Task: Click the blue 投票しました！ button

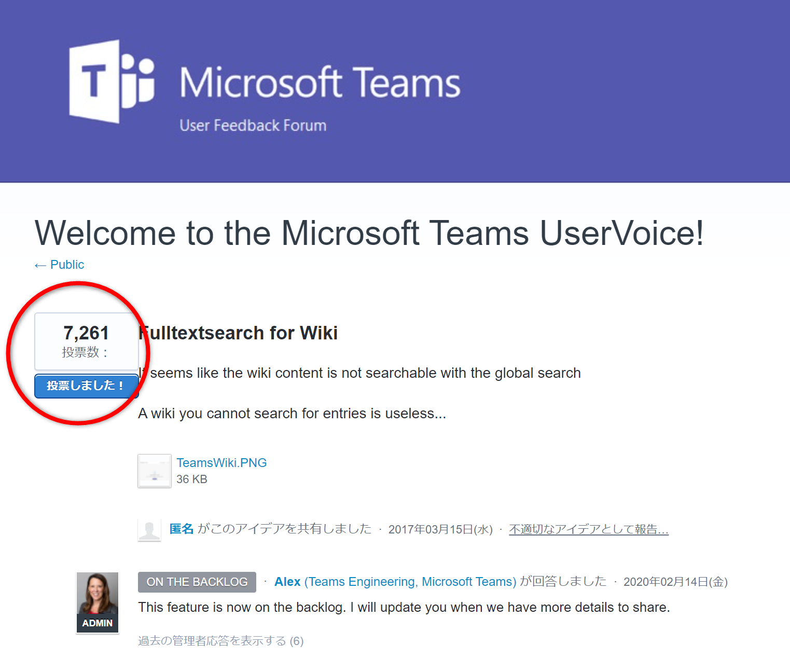Action: pos(86,386)
